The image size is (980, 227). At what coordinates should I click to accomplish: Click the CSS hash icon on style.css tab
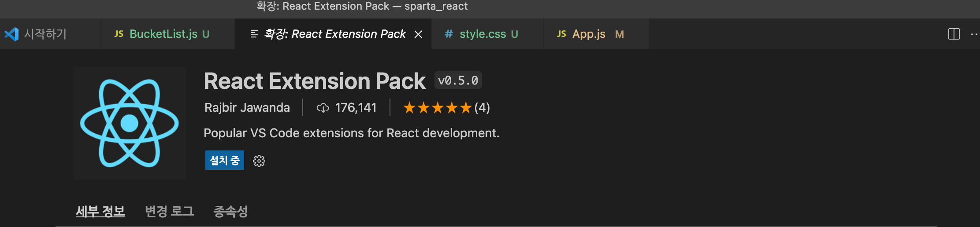pos(449,34)
